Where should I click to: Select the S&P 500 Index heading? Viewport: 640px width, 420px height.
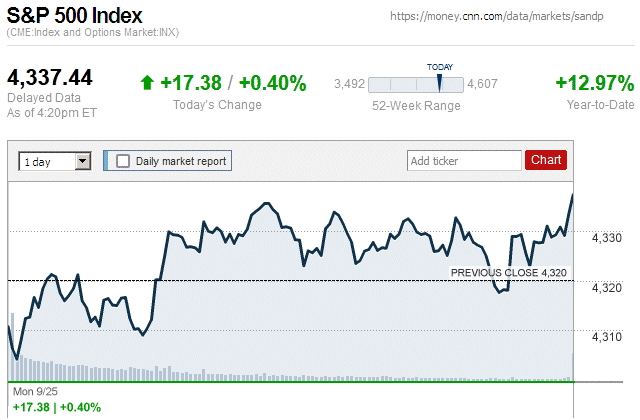click(x=74, y=16)
